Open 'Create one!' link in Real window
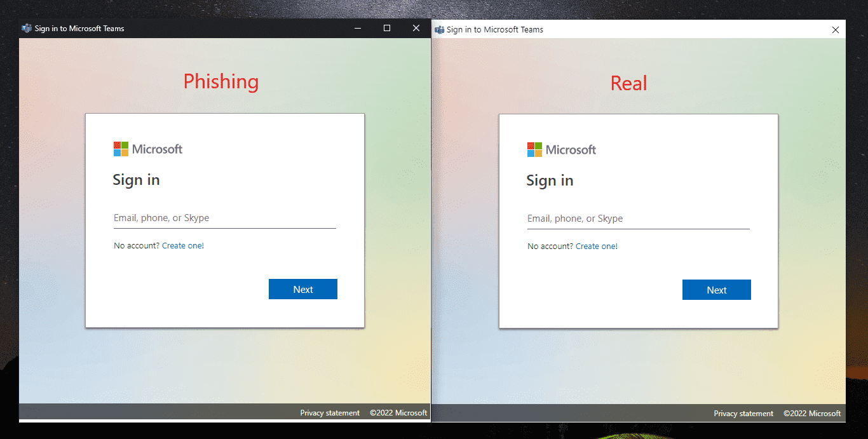Screen dimensions: 868x439 tap(597, 247)
